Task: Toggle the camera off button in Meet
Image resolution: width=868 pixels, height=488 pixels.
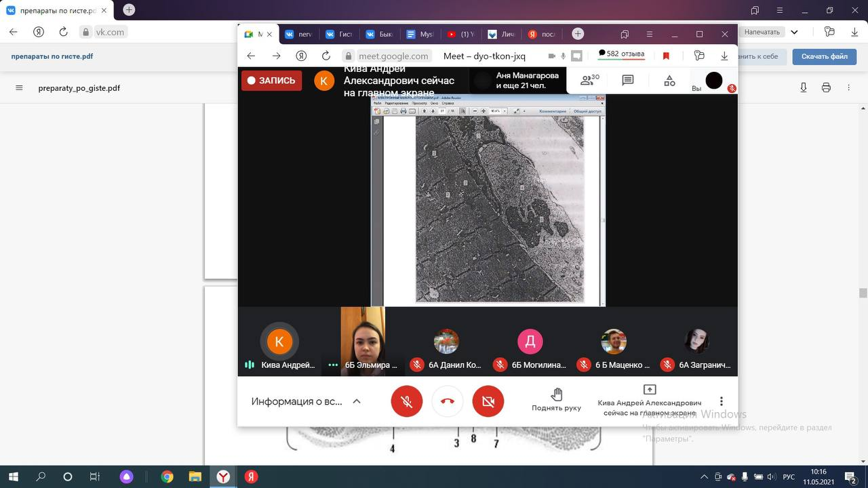Action: click(x=488, y=401)
